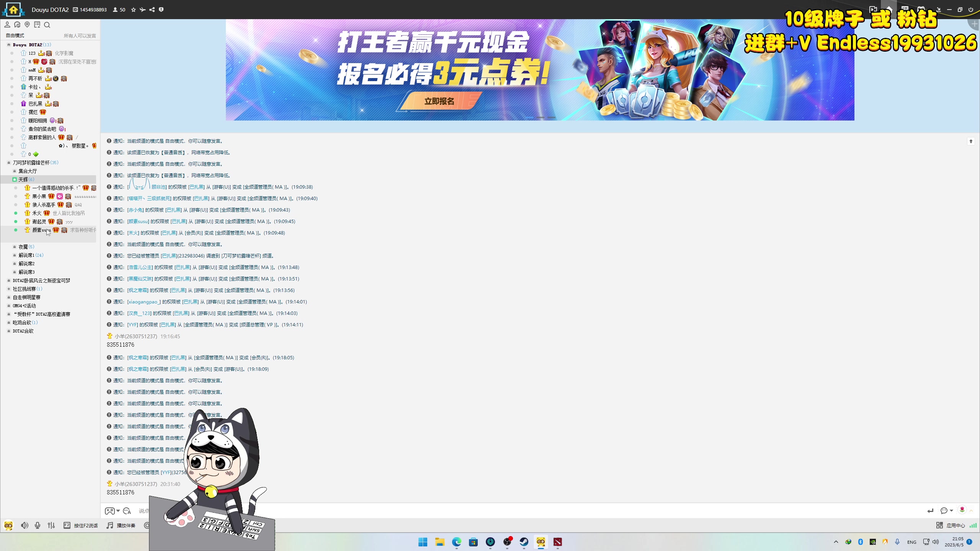Select the 解说席2 sub-channel

click(x=26, y=264)
